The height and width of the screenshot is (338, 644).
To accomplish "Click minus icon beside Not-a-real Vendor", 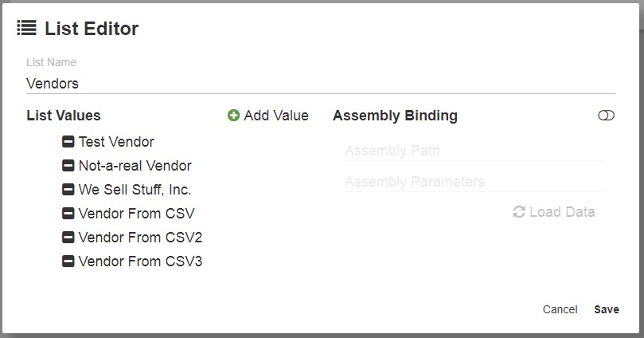I will (68, 166).
